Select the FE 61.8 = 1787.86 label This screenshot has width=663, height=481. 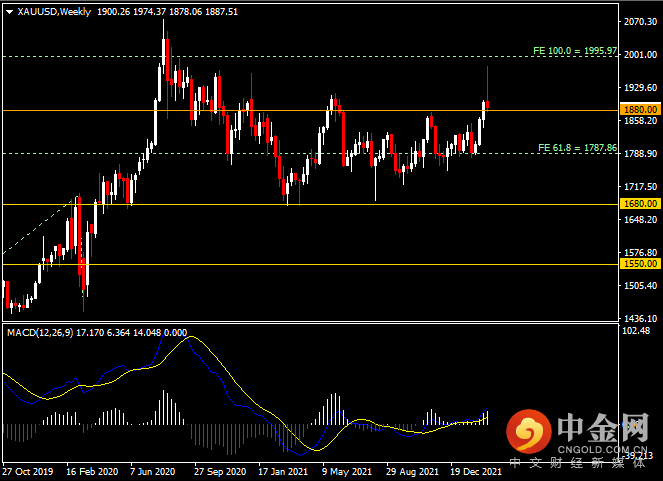[x=577, y=148]
